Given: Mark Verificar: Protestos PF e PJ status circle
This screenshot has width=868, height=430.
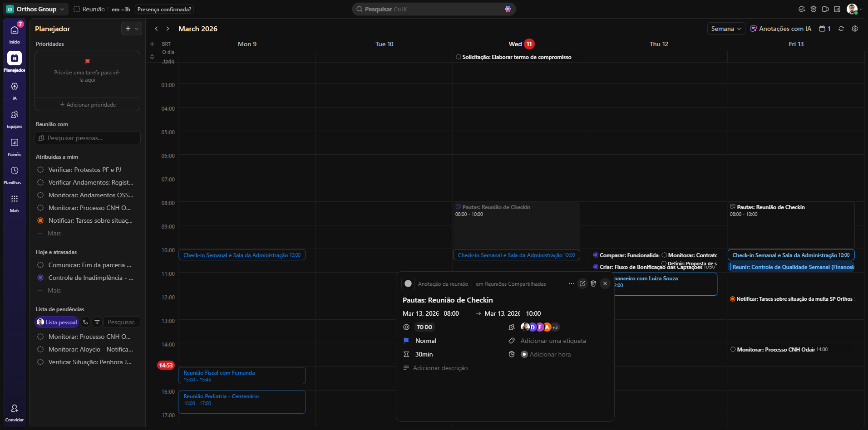Looking at the screenshot, I should [40, 170].
